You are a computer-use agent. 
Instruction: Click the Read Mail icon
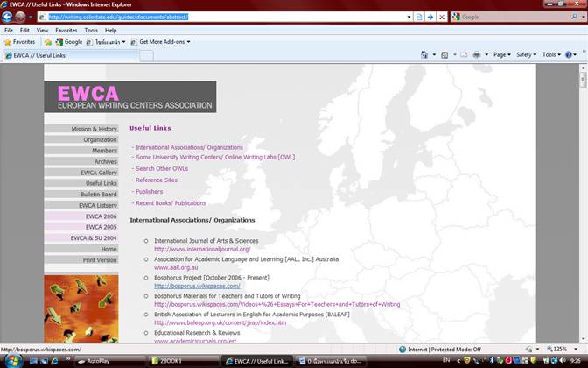[464, 55]
